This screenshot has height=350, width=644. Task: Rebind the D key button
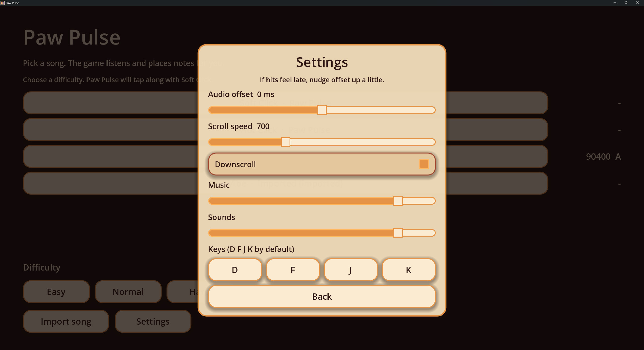[235, 270]
